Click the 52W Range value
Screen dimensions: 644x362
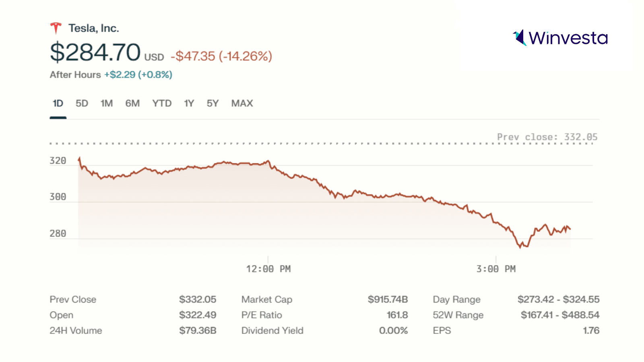point(560,315)
